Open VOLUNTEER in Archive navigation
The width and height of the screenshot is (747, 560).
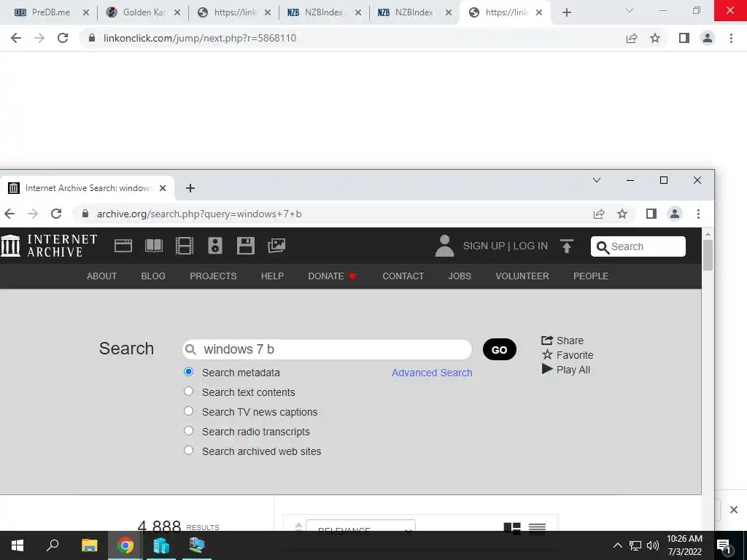tap(522, 276)
